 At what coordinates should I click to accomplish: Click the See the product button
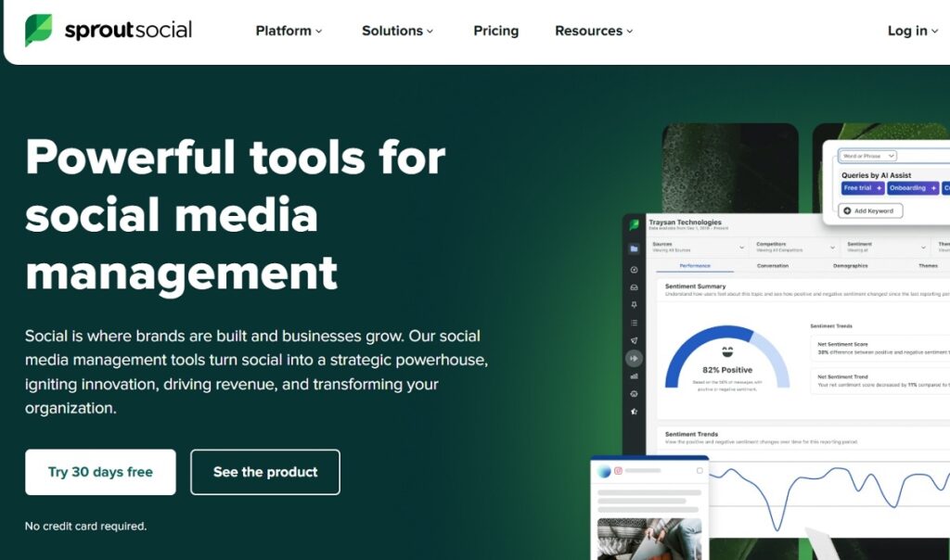(x=264, y=472)
